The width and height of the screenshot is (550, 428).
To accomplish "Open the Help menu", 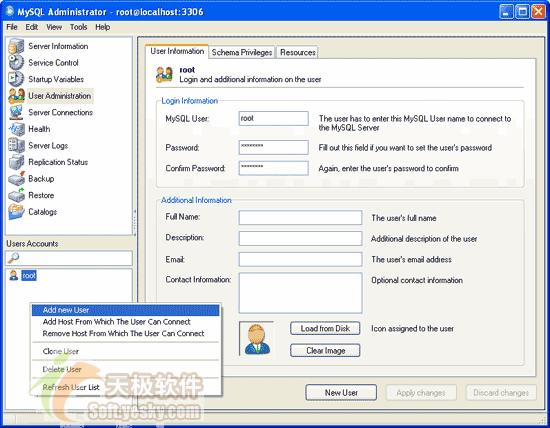I will point(102,27).
